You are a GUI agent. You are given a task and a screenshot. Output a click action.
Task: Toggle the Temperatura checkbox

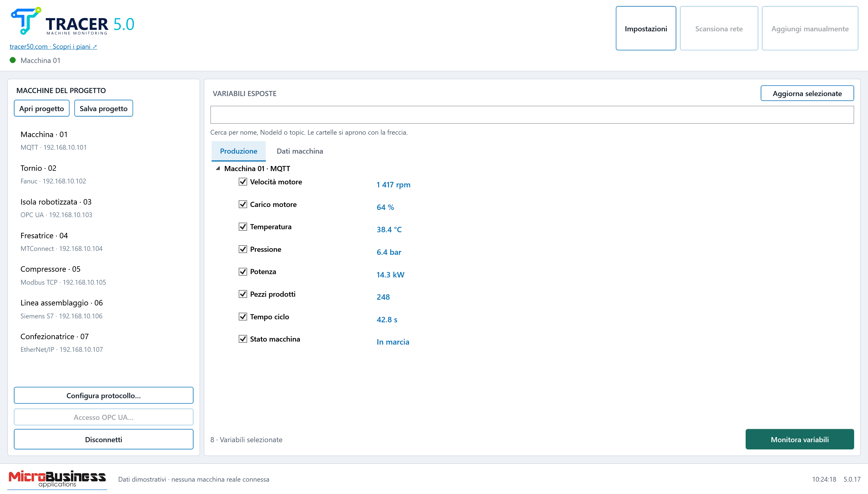(x=243, y=227)
